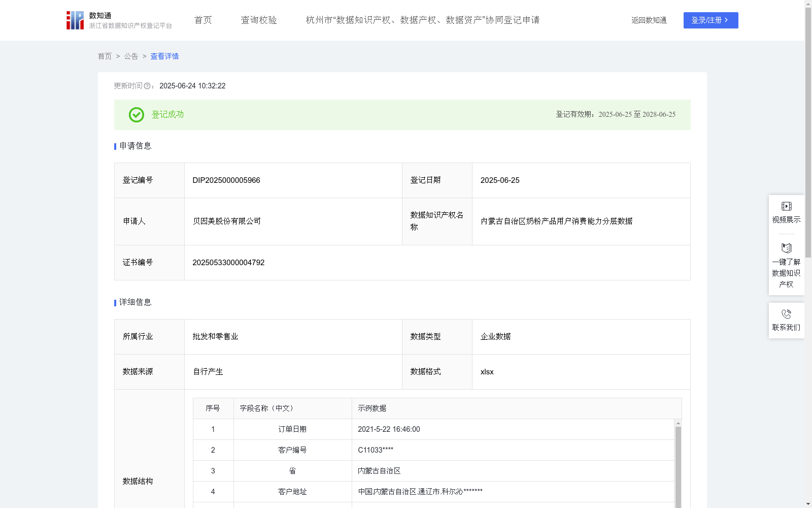The width and height of the screenshot is (812, 508).
Task: Click 查看详情 in the breadcrumb
Action: click(x=164, y=56)
